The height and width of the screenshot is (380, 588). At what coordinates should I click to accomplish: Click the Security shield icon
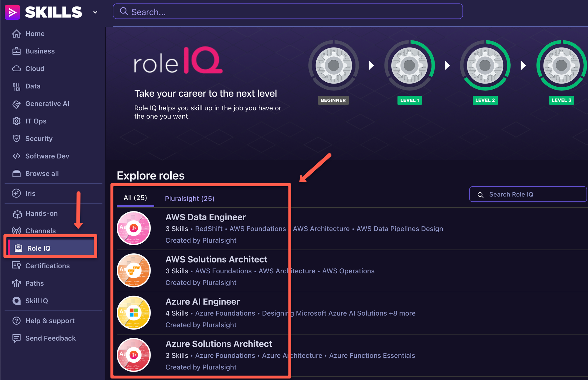(17, 138)
